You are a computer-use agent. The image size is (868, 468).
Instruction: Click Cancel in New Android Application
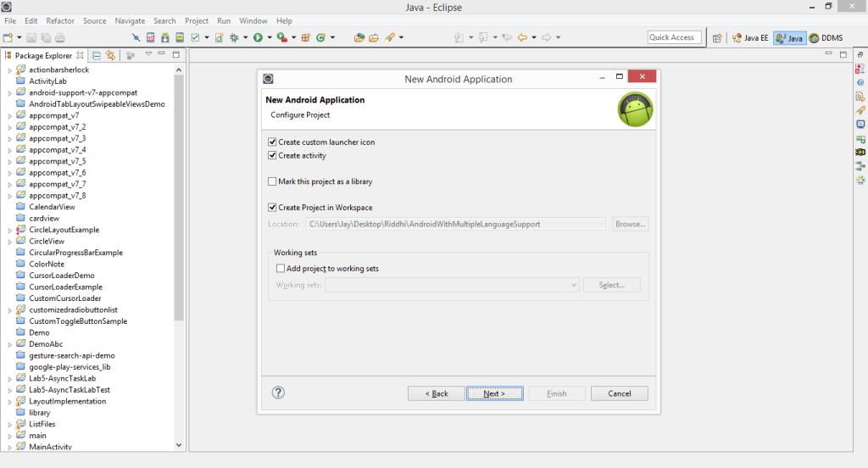tap(620, 393)
